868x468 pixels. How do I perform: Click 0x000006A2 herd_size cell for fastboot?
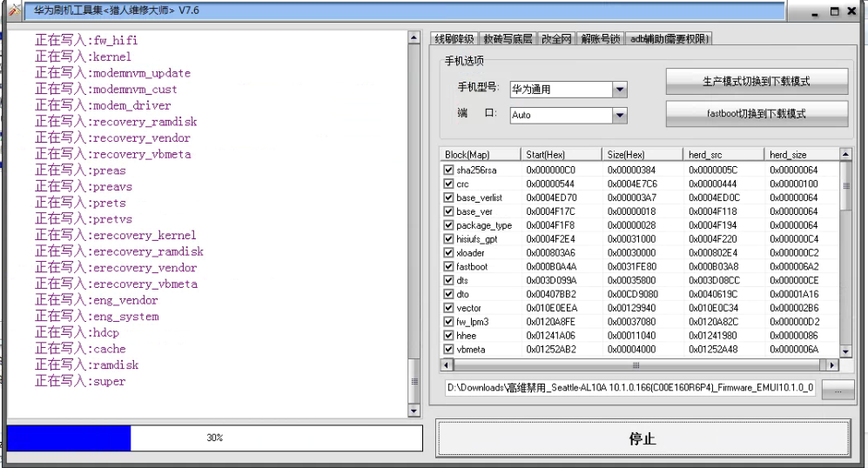coord(794,267)
